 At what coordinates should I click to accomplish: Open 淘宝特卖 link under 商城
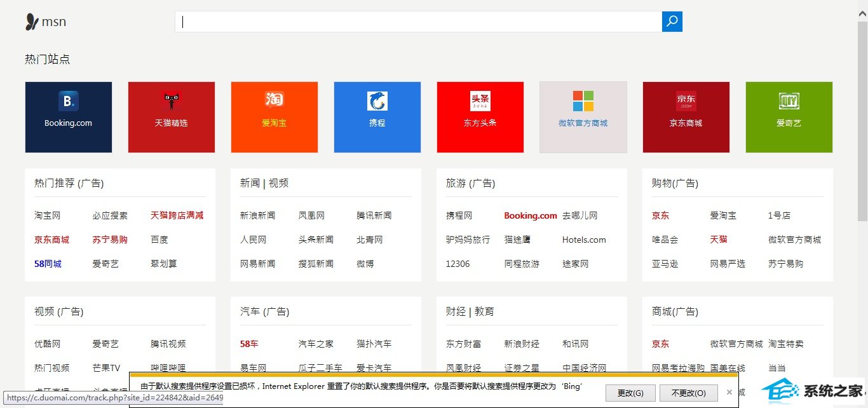[786, 344]
